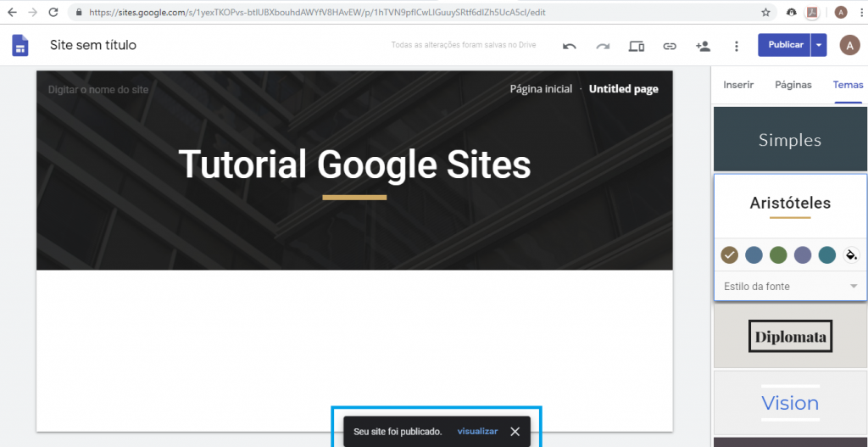Open the Google Sites home logo
The height and width of the screenshot is (447, 868).
click(20, 46)
